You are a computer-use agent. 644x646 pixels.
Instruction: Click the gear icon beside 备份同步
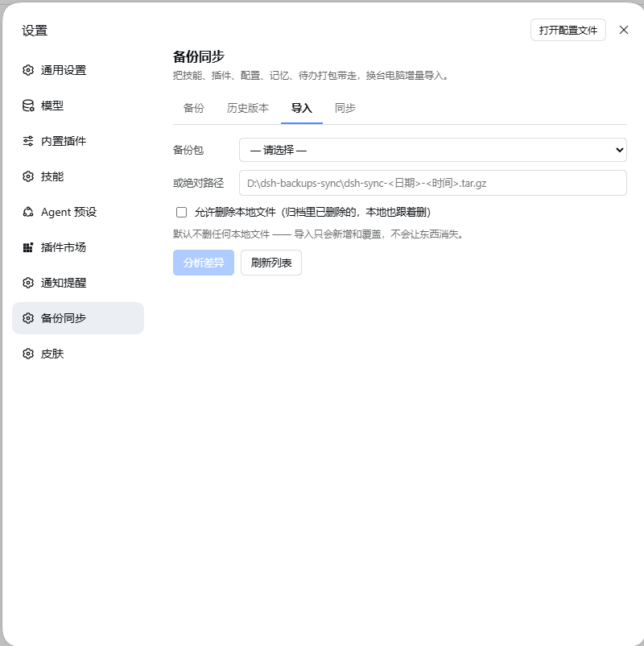28,318
